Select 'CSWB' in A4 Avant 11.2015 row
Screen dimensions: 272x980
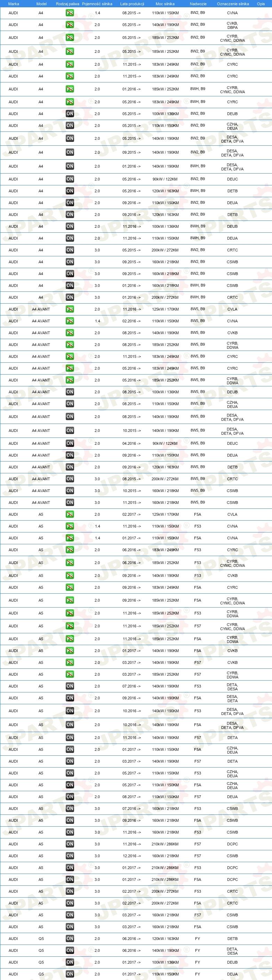232,503
